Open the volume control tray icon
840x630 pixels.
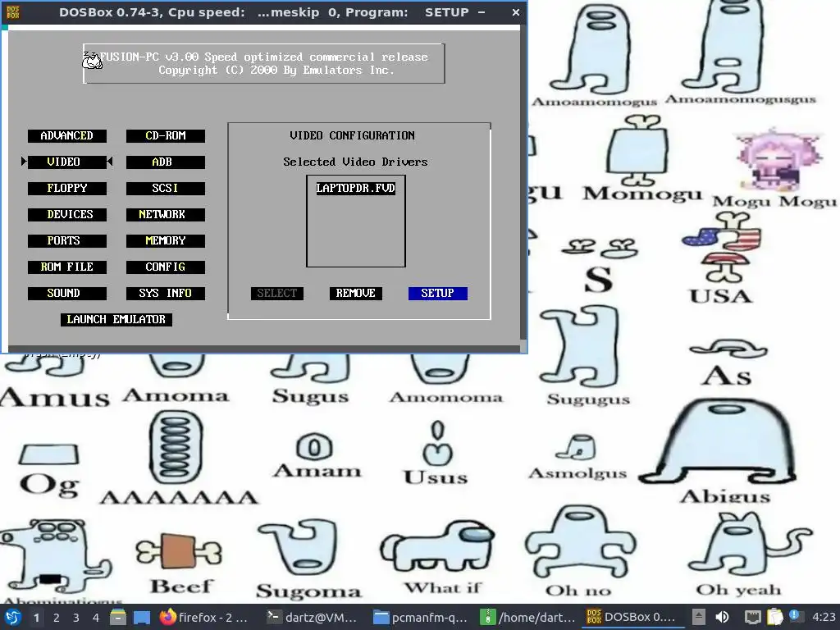722,617
